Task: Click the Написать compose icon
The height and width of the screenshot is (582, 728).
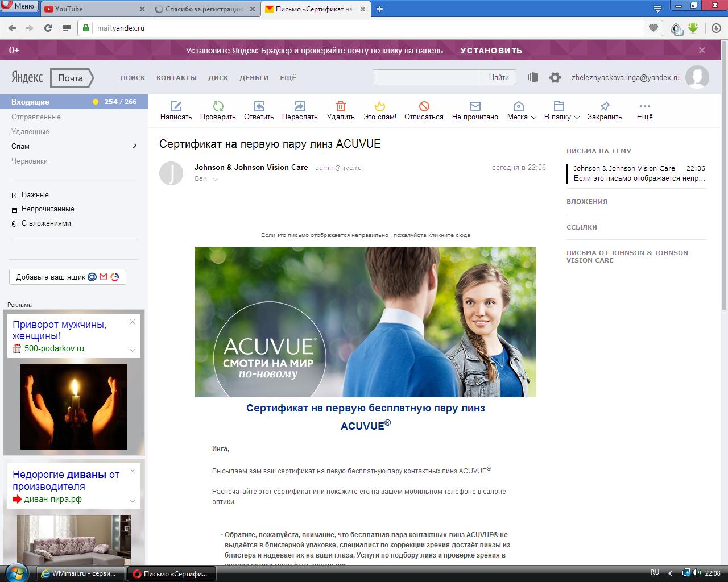Action: [176, 106]
